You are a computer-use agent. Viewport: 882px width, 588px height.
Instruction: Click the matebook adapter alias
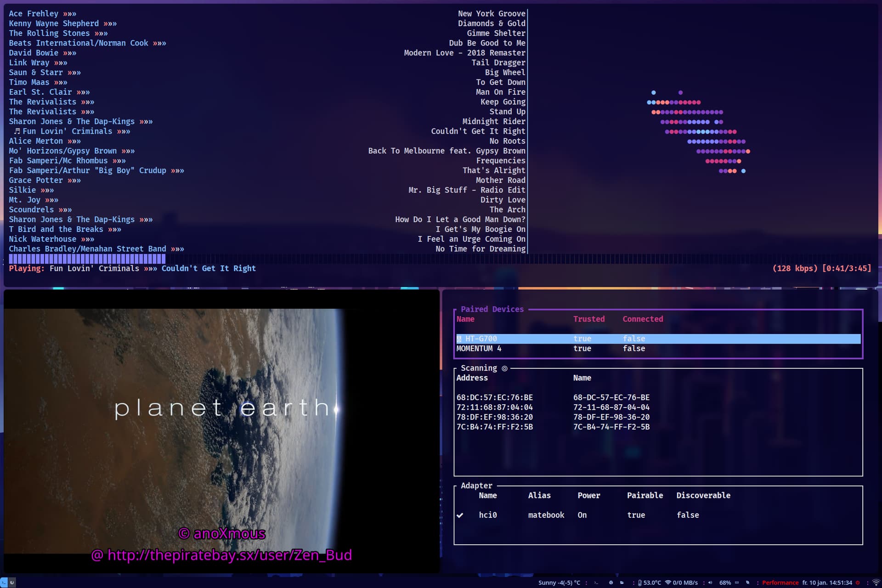pyautogui.click(x=546, y=515)
